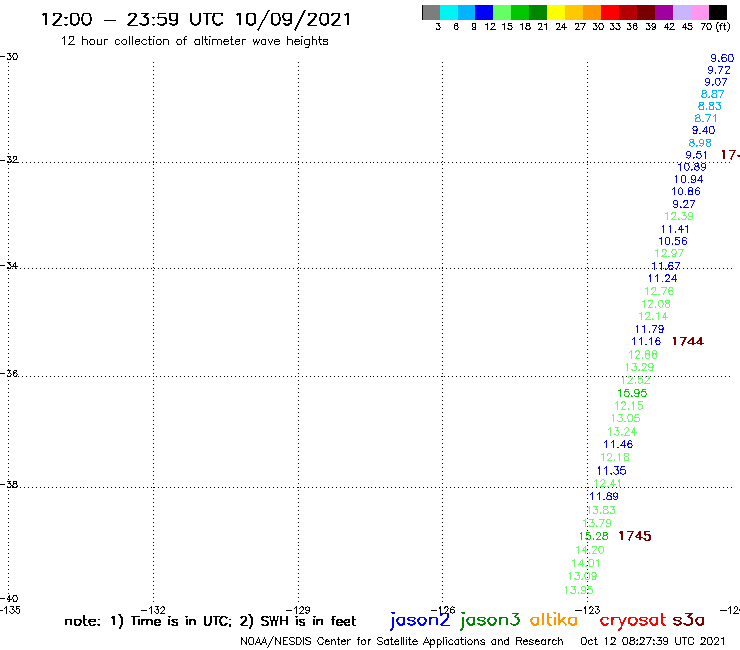Select the purple swatch in the legend bar
The height and width of the screenshot is (650, 740).
pyautogui.click(x=664, y=12)
